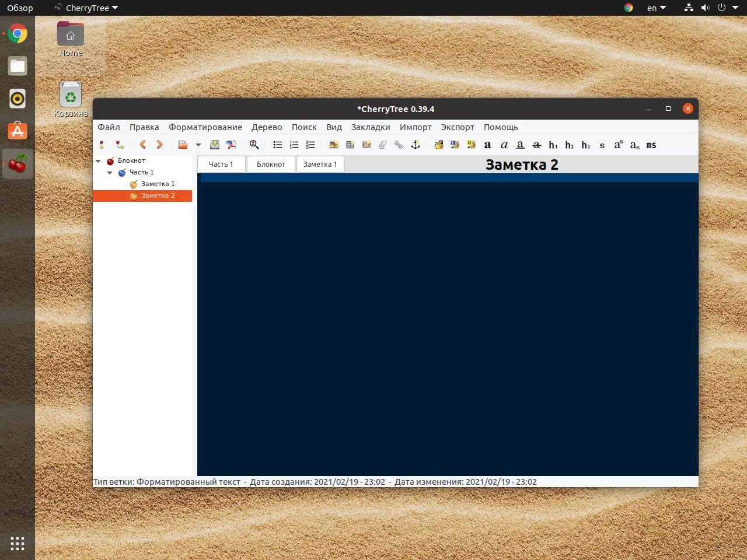Image resolution: width=747 pixels, height=560 pixels.
Task: Toggle italic text formatting
Action: coord(504,145)
